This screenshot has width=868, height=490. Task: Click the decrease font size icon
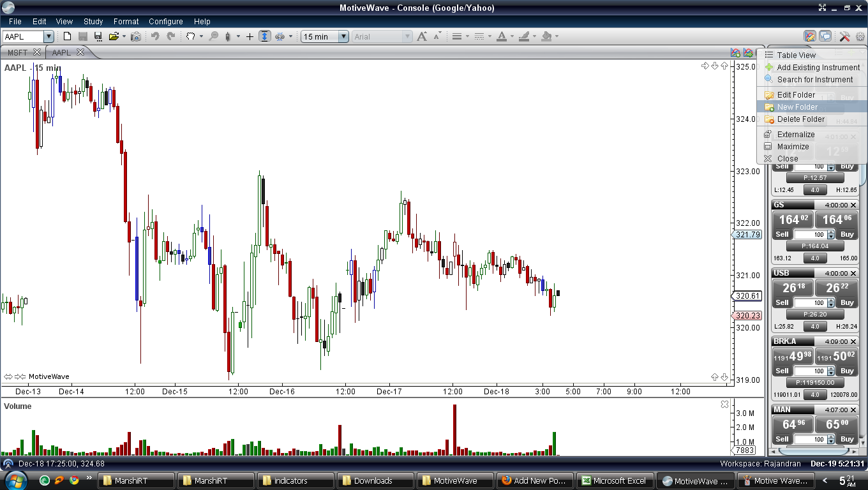tap(437, 36)
